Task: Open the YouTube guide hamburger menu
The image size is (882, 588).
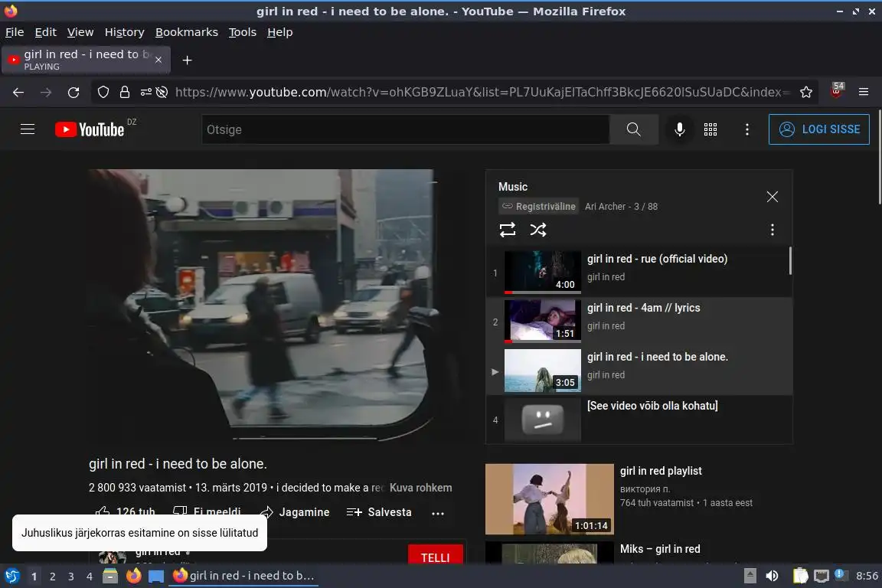Action: coord(28,129)
